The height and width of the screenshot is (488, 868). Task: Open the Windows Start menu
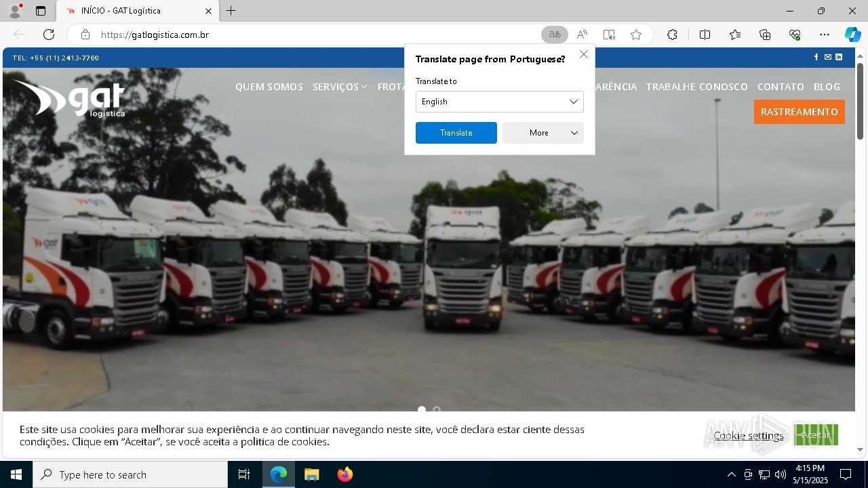point(16,474)
